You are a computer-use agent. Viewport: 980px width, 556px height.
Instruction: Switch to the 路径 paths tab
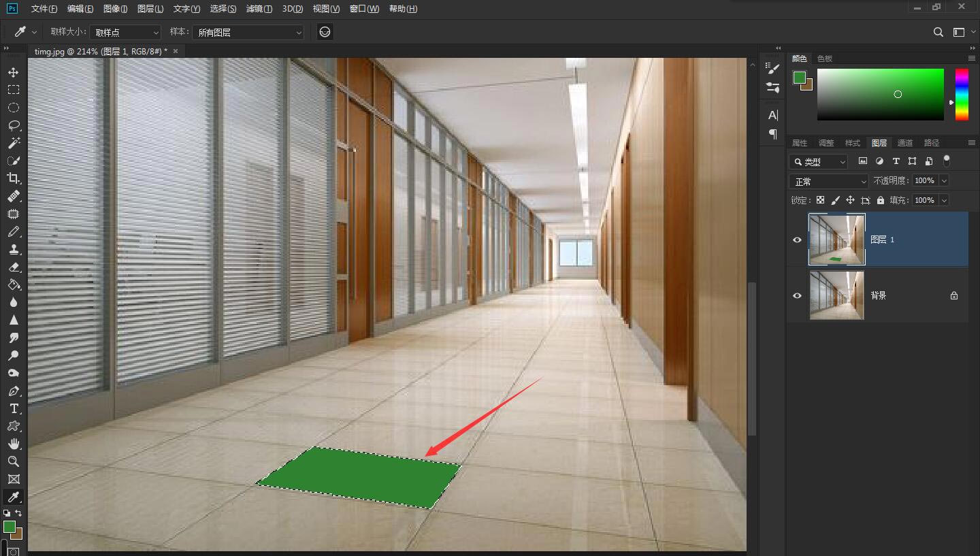(x=932, y=143)
